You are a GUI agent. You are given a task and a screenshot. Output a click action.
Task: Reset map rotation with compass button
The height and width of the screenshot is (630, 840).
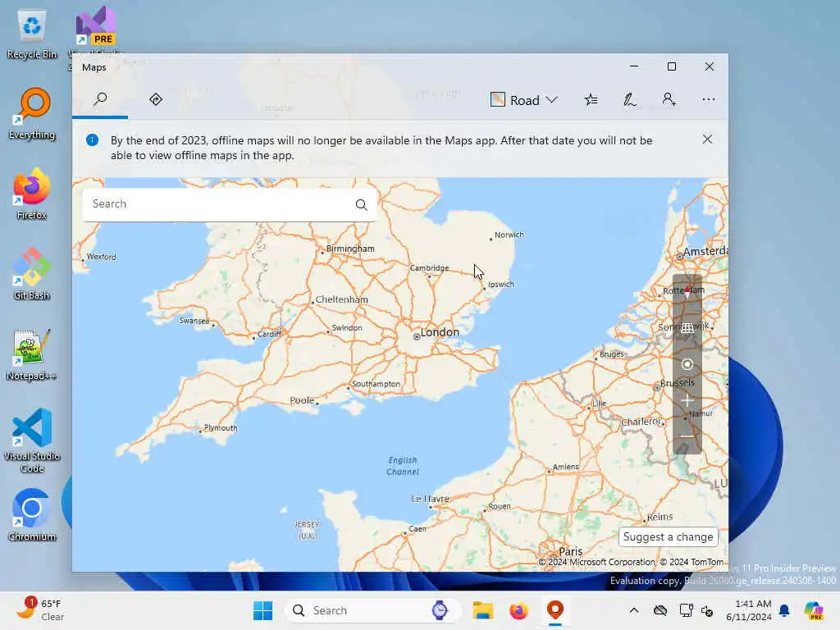point(687,292)
